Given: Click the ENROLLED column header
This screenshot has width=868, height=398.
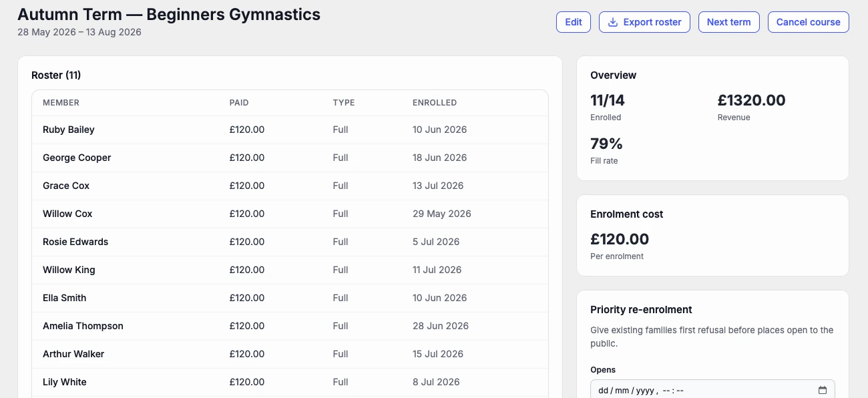Looking at the screenshot, I should tap(435, 103).
